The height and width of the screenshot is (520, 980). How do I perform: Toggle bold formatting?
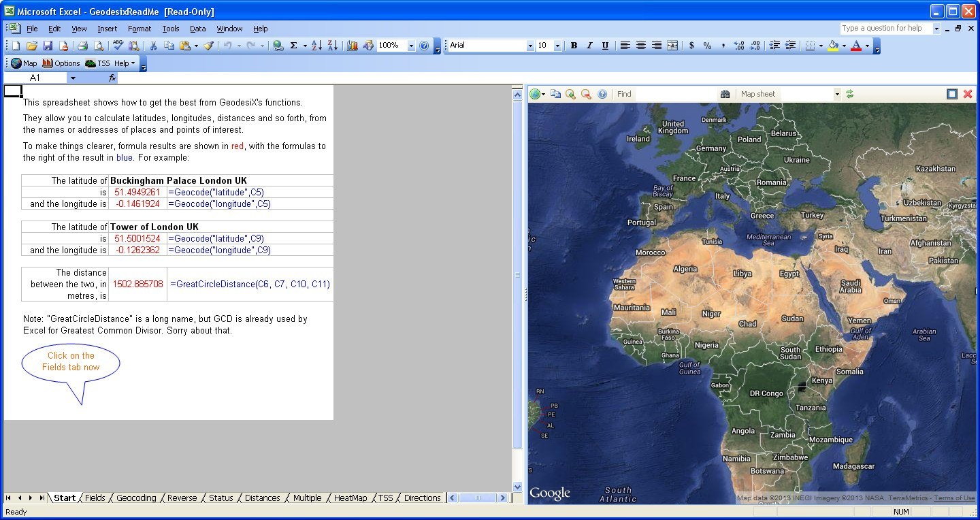pos(574,46)
